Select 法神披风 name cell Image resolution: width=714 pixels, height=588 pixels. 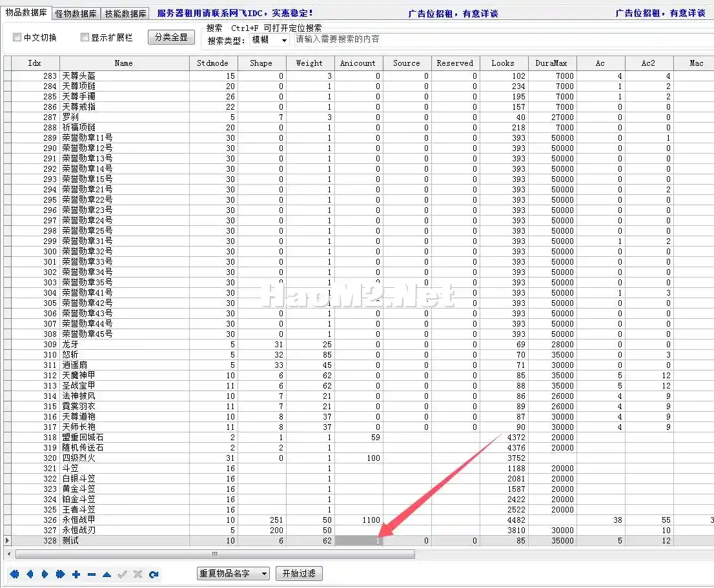click(x=125, y=396)
